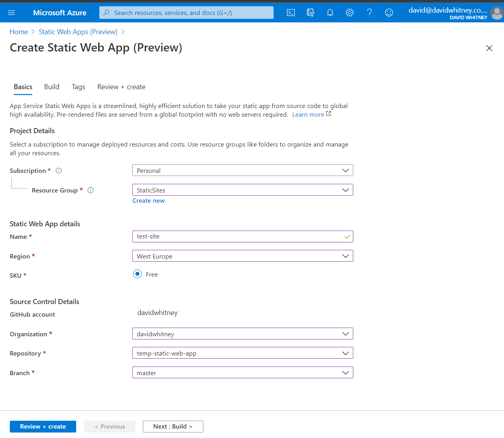The height and width of the screenshot is (438, 504).
Task: Switch to the Basics tab
Action: point(23,87)
